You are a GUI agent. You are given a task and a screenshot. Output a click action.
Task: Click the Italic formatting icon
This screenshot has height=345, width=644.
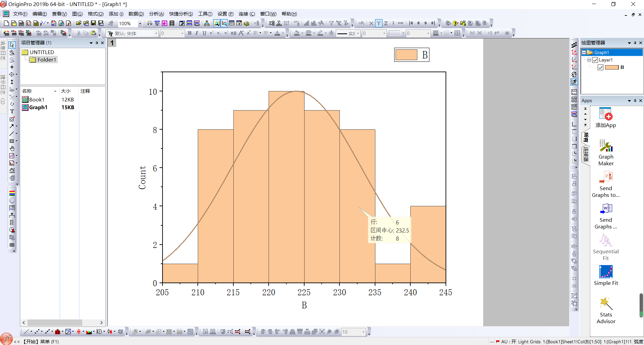coord(197,33)
